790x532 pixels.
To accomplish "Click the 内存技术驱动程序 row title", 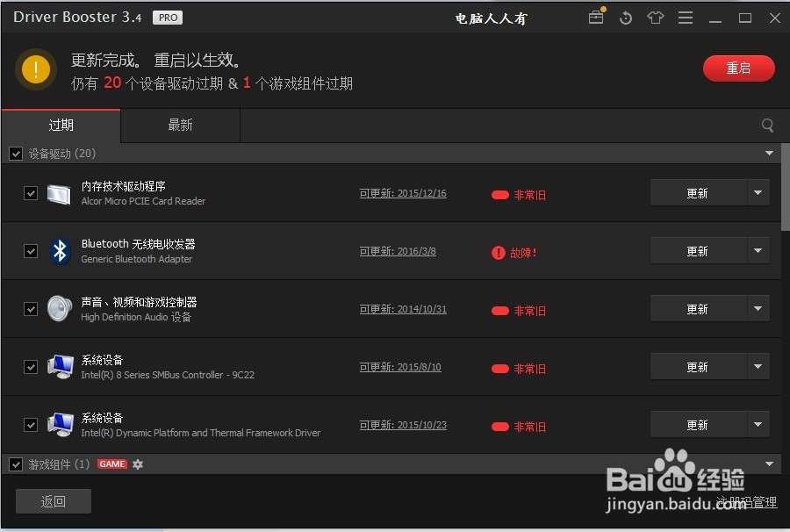I will pos(124,186).
